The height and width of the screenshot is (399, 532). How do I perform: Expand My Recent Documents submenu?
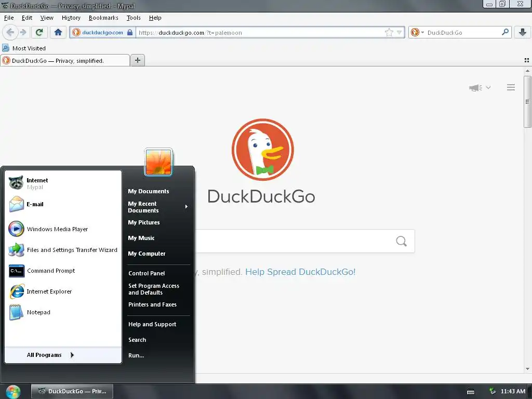pyautogui.click(x=158, y=207)
